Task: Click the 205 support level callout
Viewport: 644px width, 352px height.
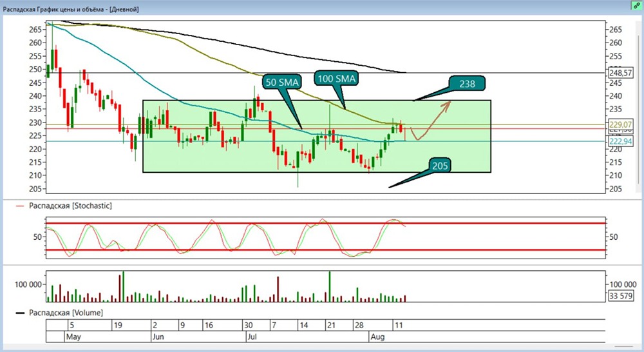Action: (440, 166)
